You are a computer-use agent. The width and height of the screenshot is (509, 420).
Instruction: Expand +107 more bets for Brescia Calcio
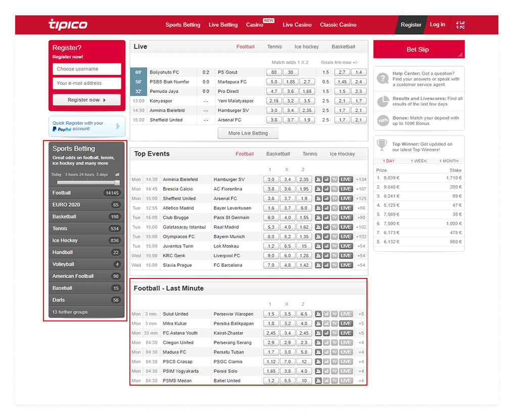pos(361,189)
